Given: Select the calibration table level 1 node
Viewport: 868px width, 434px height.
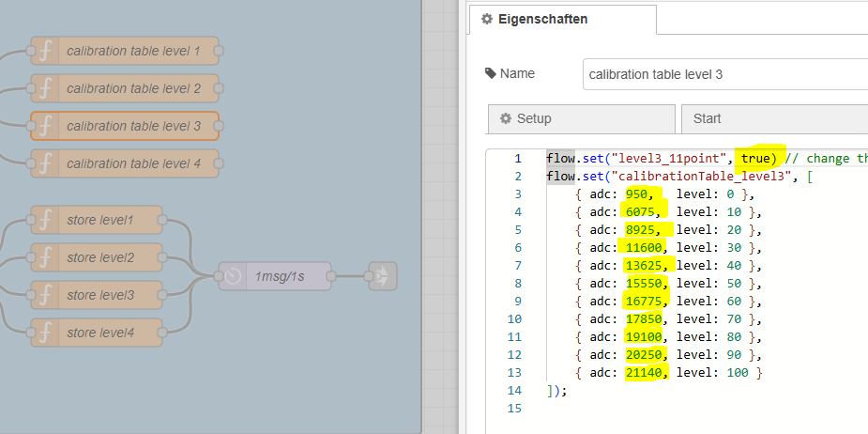Looking at the screenshot, I should [x=125, y=51].
